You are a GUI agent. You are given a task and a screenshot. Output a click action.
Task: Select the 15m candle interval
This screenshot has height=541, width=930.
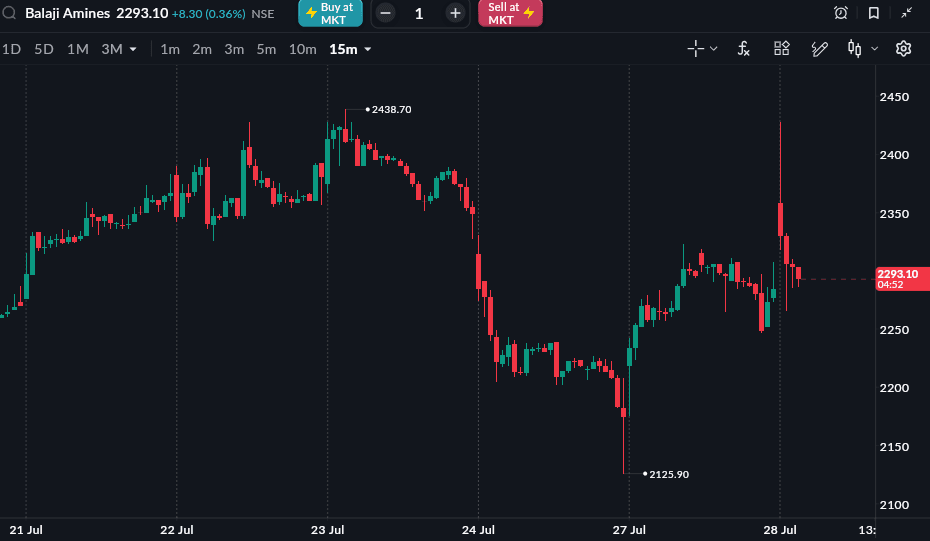(343, 49)
